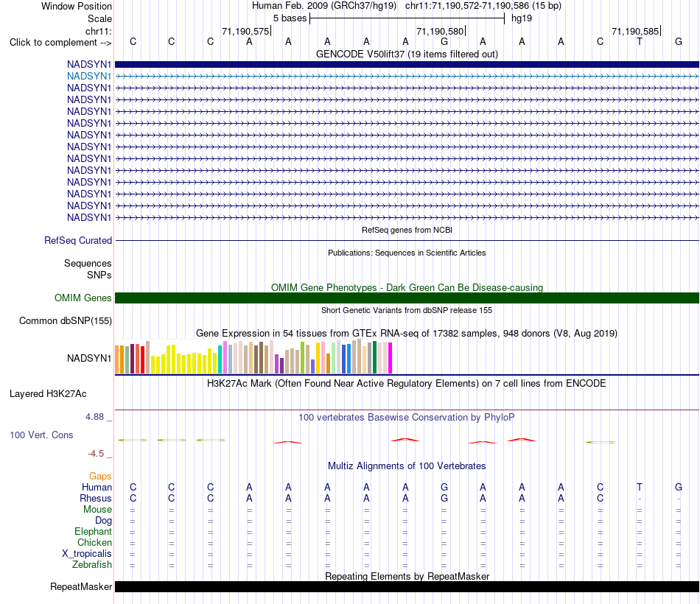Click the -4.5 PhyloP lower scale value
This screenshot has height=604, width=700.
(96, 454)
